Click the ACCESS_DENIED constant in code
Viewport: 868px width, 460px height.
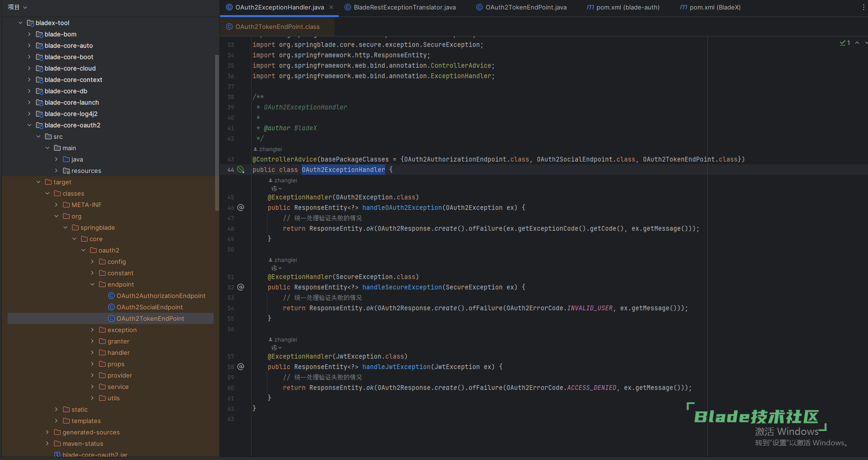click(592, 388)
